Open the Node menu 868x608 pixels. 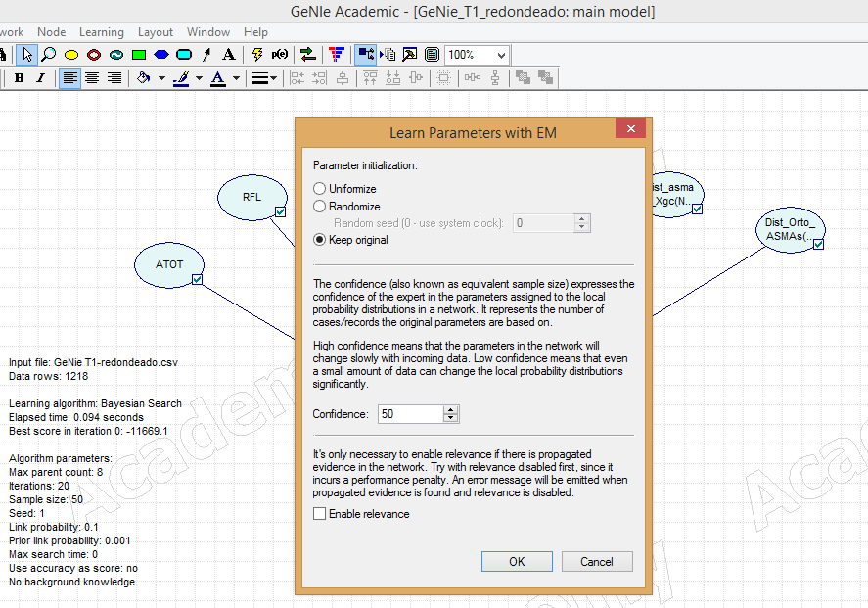[52, 32]
